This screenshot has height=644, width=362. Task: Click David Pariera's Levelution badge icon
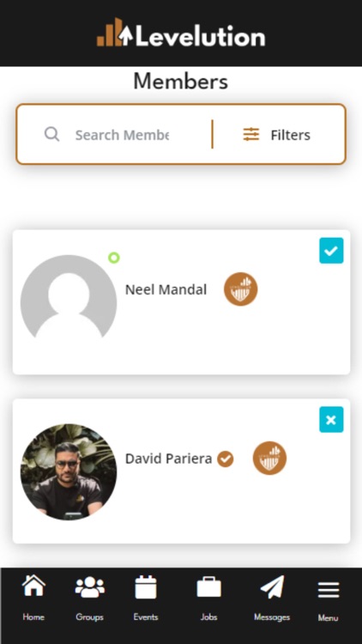(x=269, y=458)
